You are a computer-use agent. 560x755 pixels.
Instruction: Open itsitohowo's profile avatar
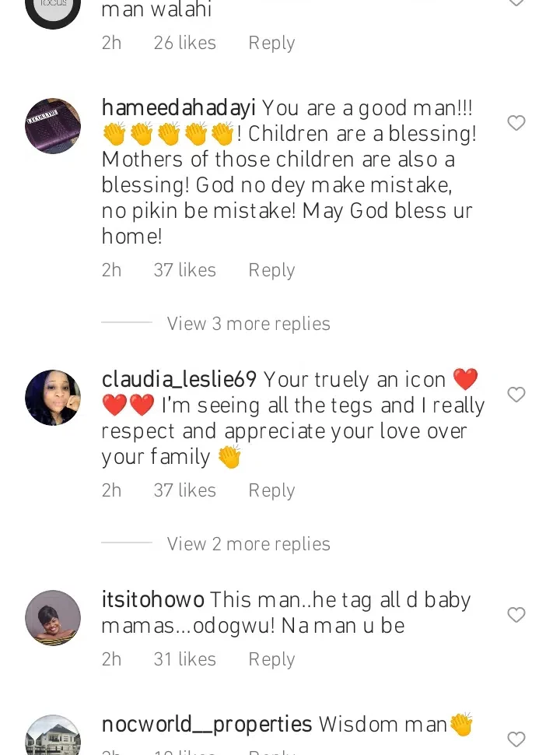click(x=53, y=618)
